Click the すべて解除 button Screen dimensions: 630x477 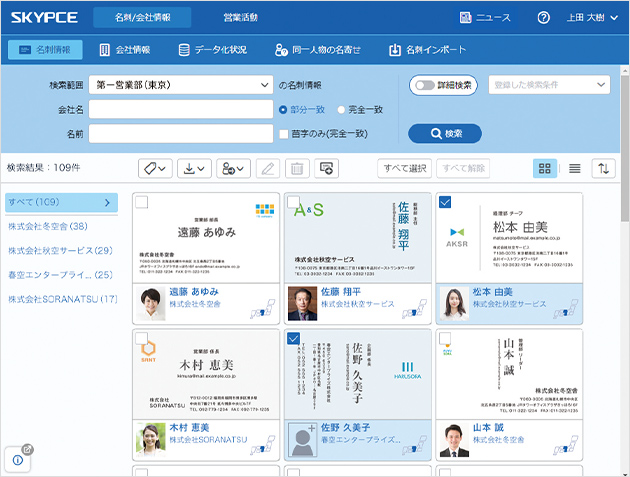pos(463,168)
